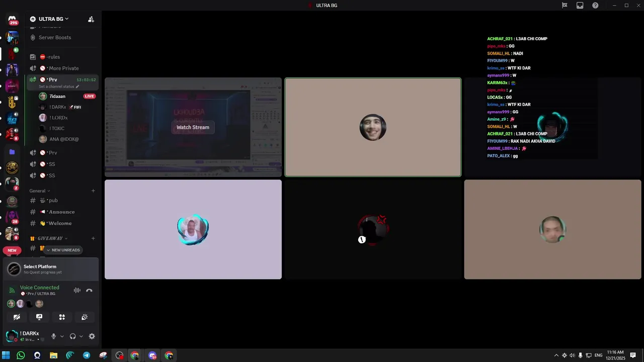Open Discord direct messages home icon

coord(12,20)
